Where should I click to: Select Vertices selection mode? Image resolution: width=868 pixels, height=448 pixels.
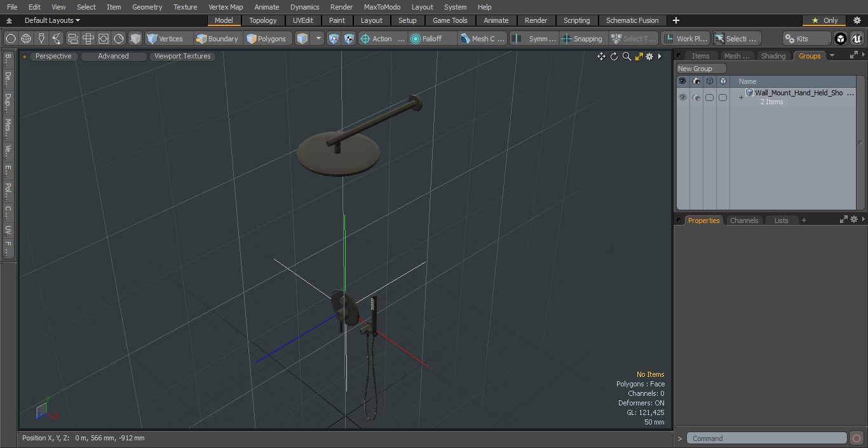pyautogui.click(x=168, y=39)
